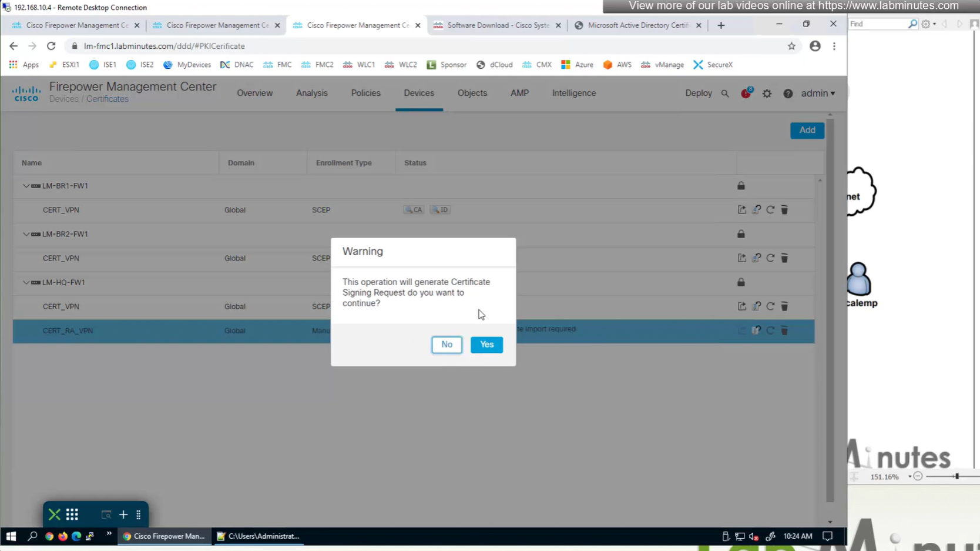Click the CA status badge for LM-BR1-FW1
This screenshot has height=551, width=980.
[x=414, y=210]
